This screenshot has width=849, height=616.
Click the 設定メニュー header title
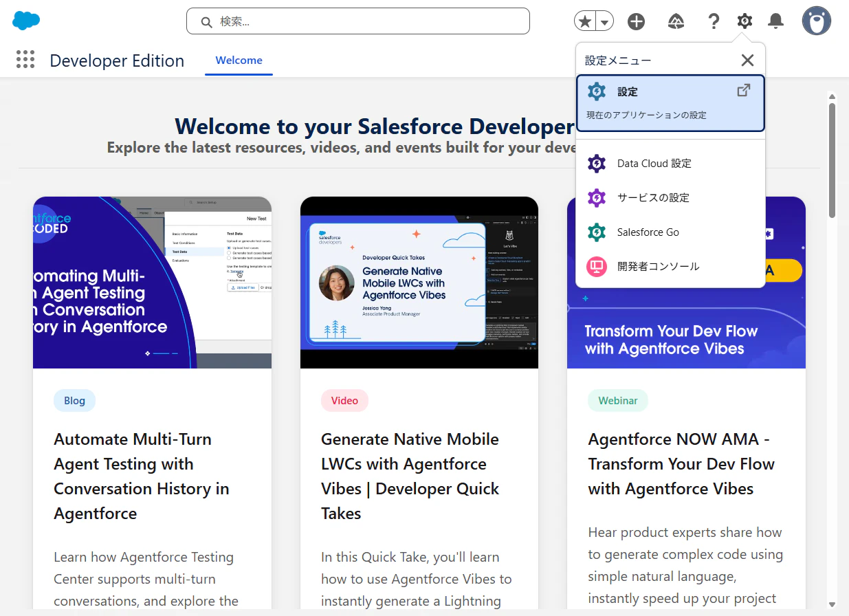(618, 60)
